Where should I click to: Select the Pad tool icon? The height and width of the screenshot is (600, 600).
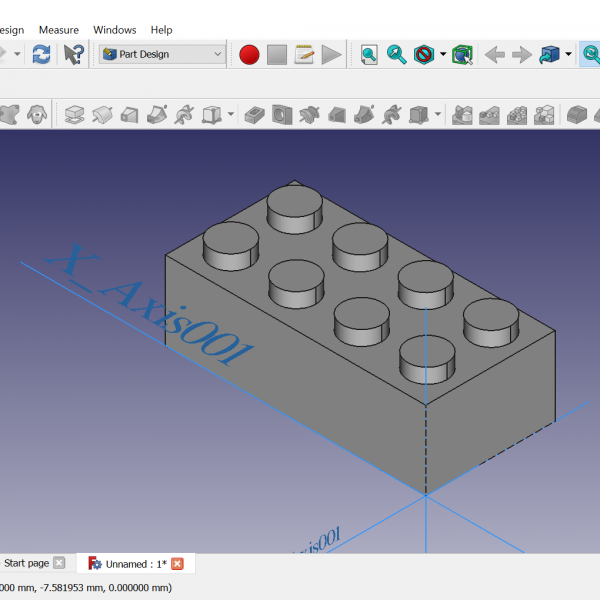[74, 115]
